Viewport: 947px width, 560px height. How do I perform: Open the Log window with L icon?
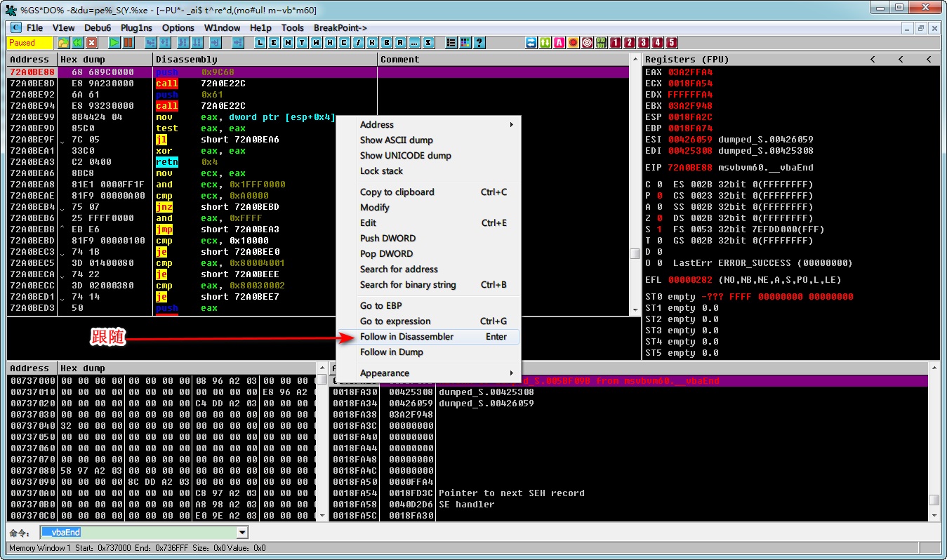click(260, 43)
